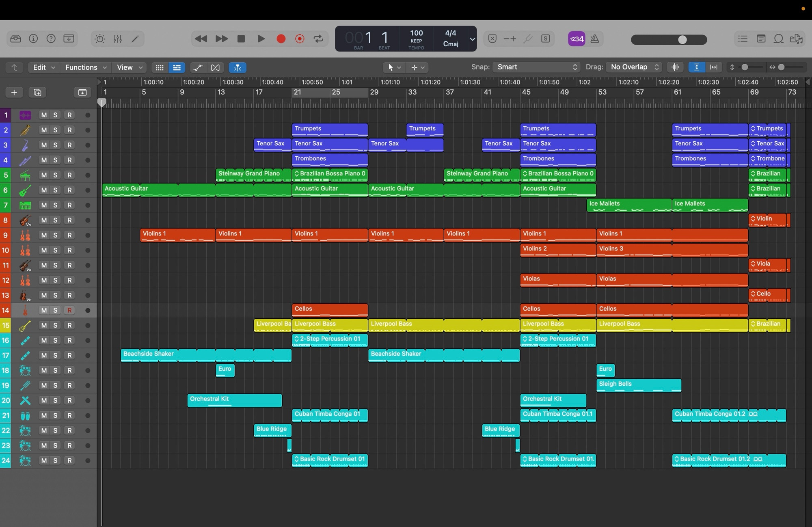
Task: Click the grid view button
Action: [x=160, y=67]
